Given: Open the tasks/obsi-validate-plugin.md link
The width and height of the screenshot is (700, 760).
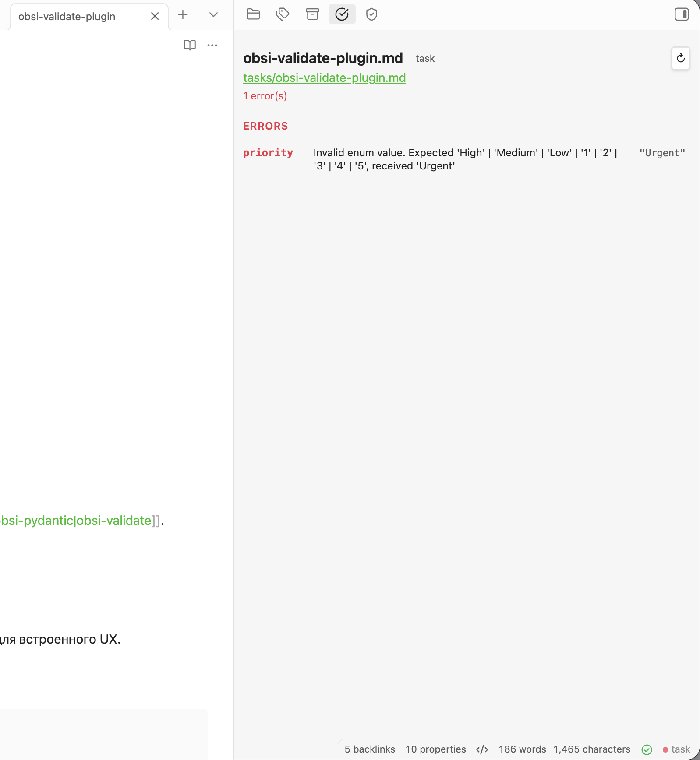Looking at the screenshot, I should (x=324, y=78).
